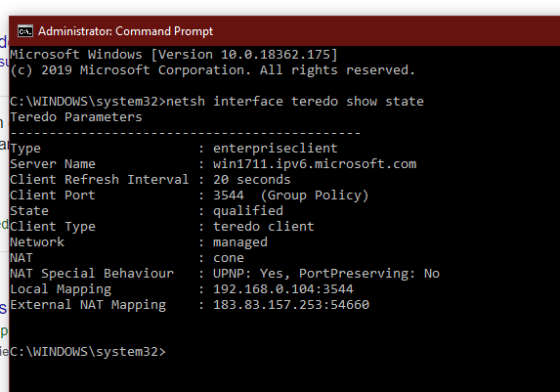This screenshot has width=560, height=392.
Task: Click the 'Local Mapping' label
Action: [x=61, y=289]
